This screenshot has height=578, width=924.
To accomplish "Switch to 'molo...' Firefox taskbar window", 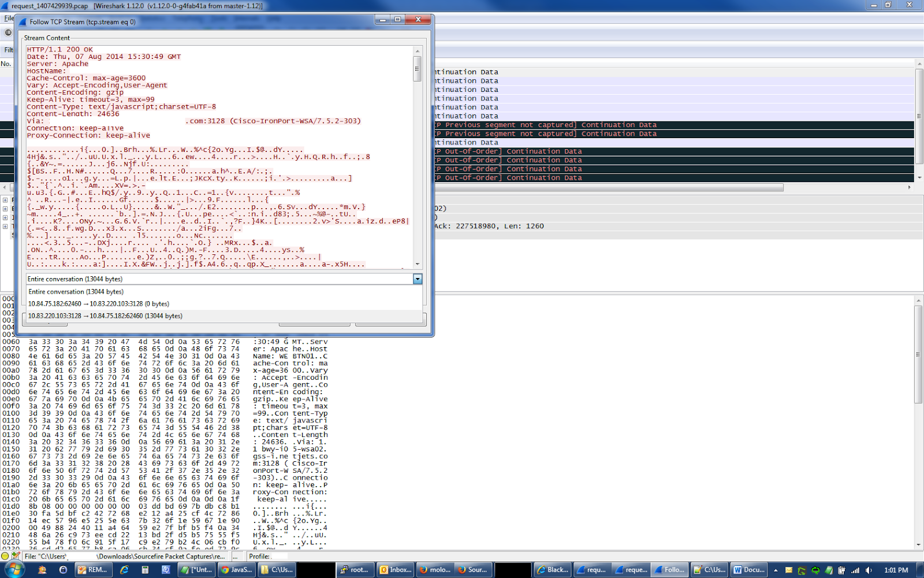I will [435, 569].
